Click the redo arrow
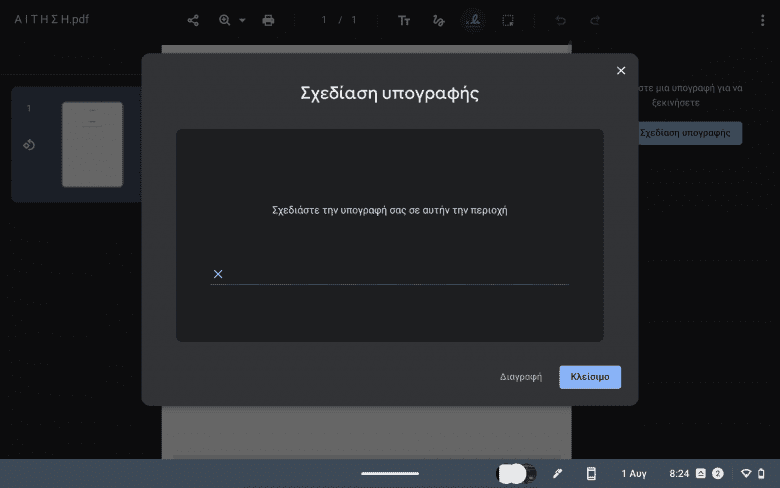This screenshot has width=780, height=488. coord(595,20)
